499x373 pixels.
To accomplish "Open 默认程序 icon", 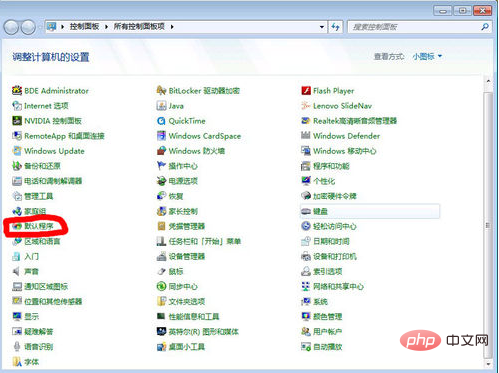I will click(x=17, y=226).
